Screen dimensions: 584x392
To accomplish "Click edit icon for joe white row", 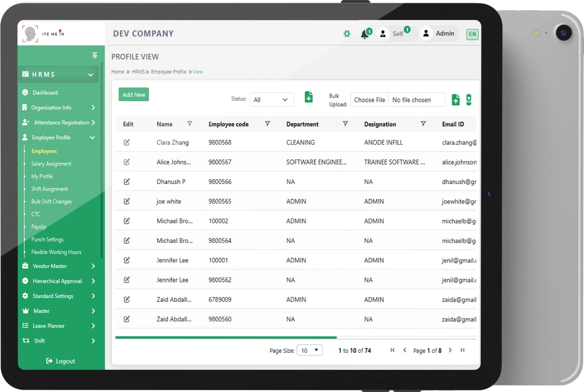I will 127,201.
